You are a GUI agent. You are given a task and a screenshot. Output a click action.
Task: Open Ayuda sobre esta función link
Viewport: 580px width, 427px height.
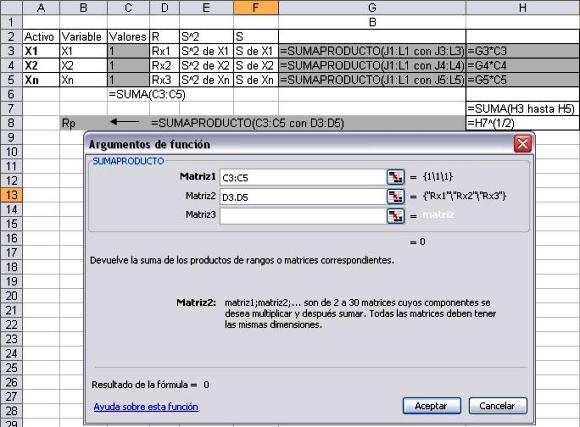tap(146, 407)
